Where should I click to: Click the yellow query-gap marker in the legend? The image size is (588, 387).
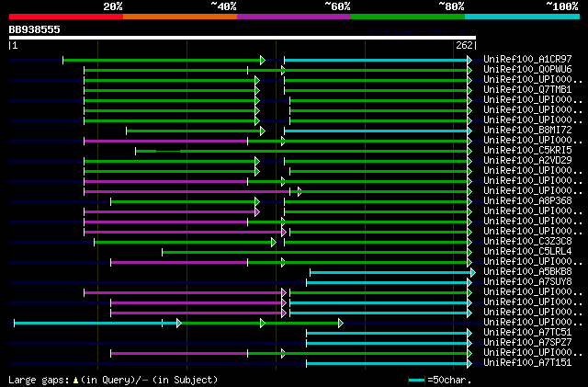[x=75, y=381]
